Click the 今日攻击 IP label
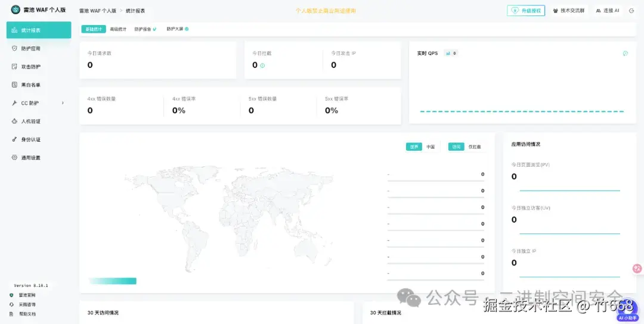 343,54
